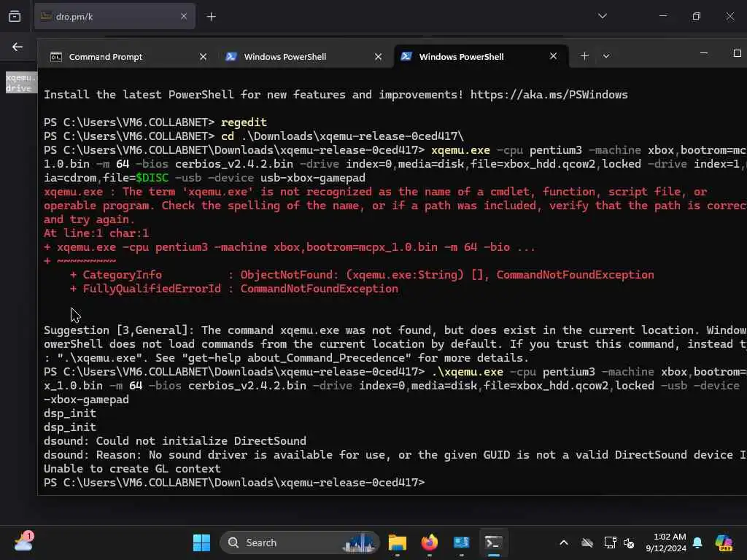747x560 pixels.
Task: Close the dro.pm/k browser tab
Action: (183, 17)
